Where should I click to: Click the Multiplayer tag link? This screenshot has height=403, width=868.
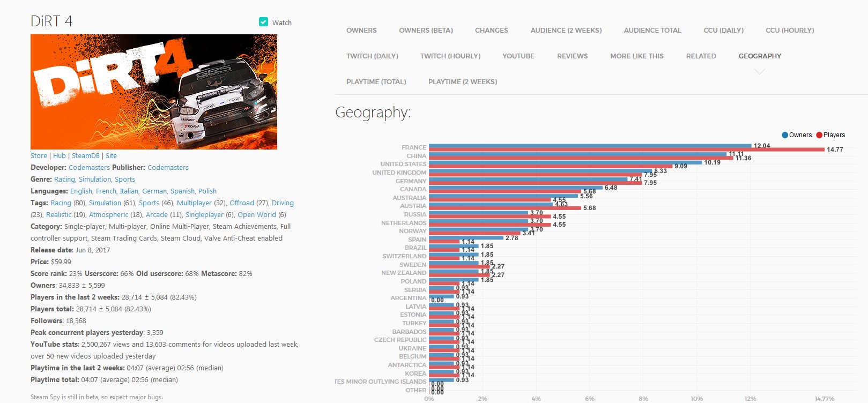click(194, 203)
